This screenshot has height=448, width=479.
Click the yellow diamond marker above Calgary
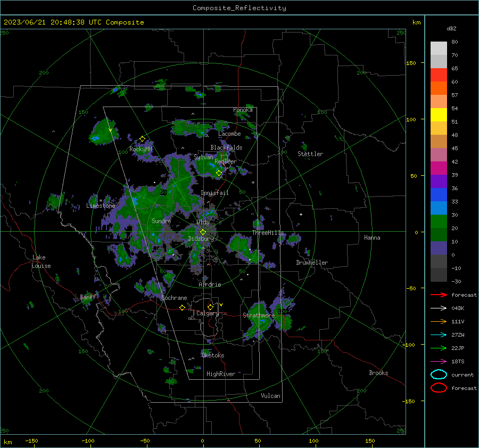(210, 307)
